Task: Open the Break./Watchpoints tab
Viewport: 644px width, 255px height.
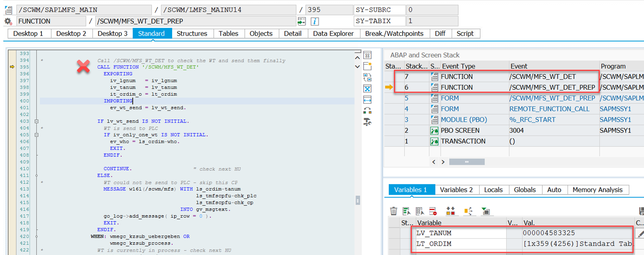Action: (395, 34)
